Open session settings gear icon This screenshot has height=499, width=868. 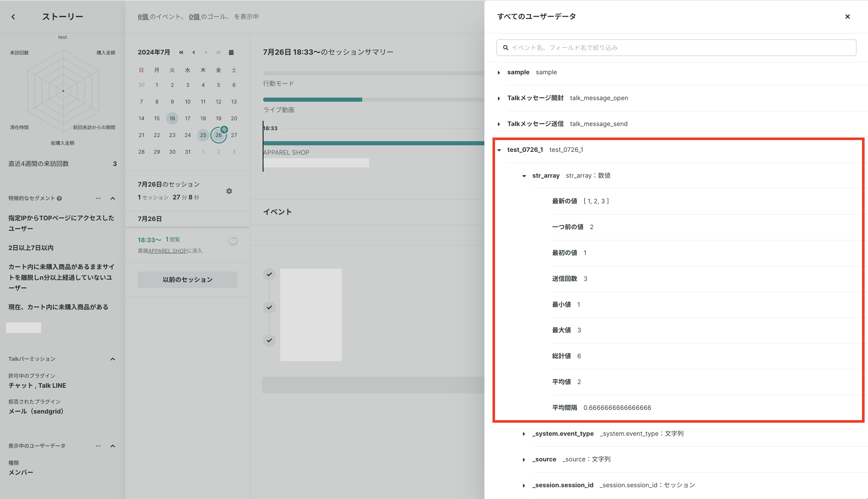[x=229, y=191]
